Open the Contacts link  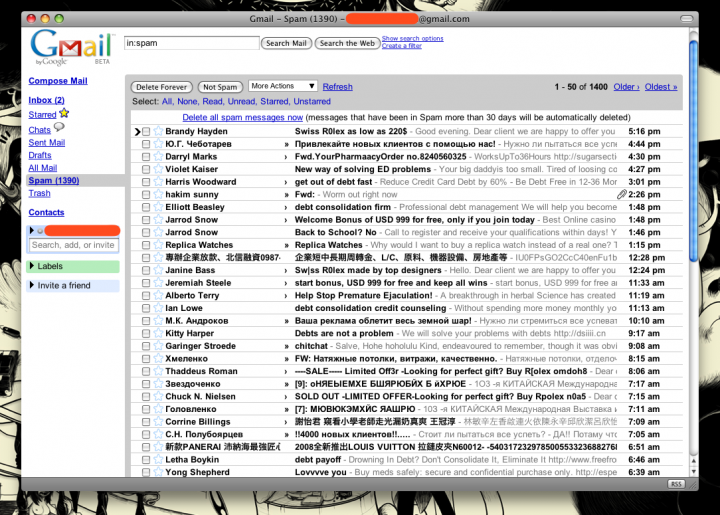(46, 213)
